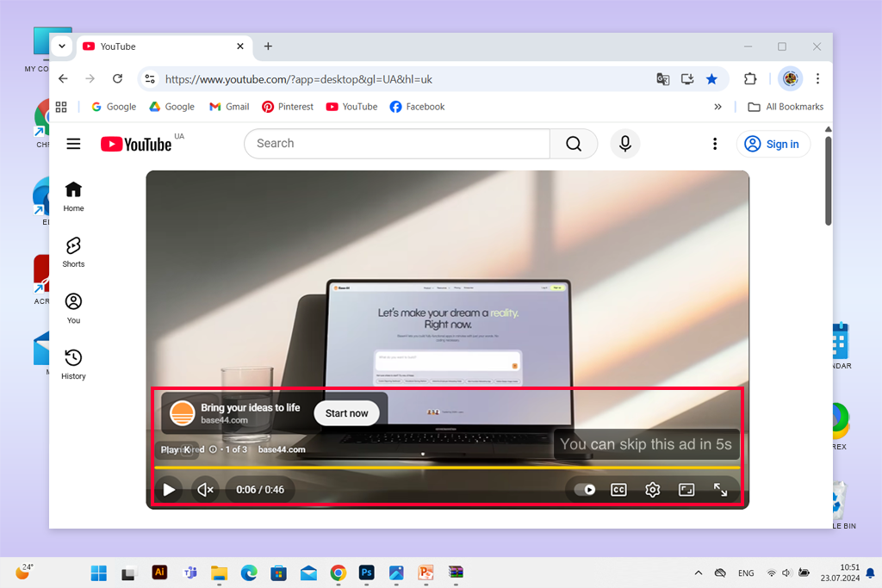Open the weather widget on taskbar
The width and height of the screenshot is (882, 588).
coord(23,572)
